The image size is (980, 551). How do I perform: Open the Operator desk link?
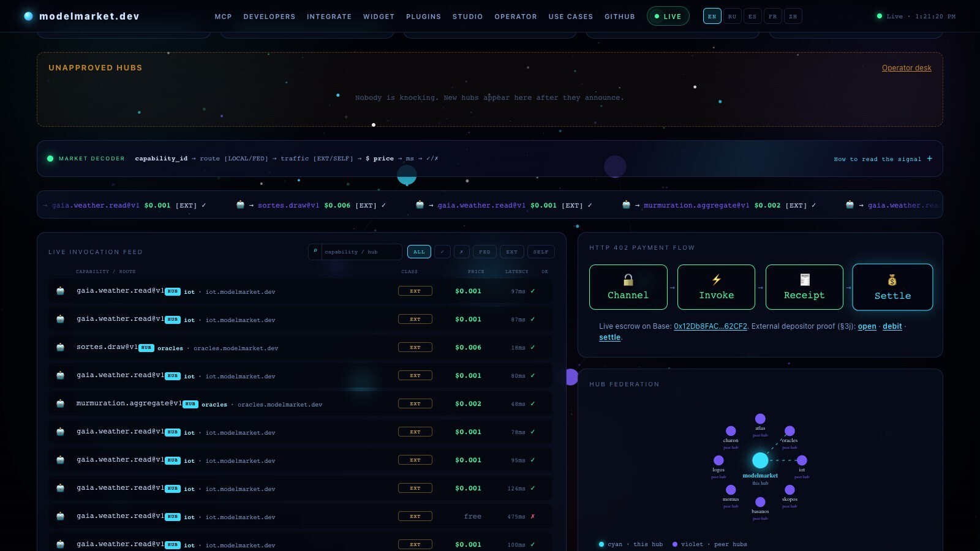[x=907, y=68]
